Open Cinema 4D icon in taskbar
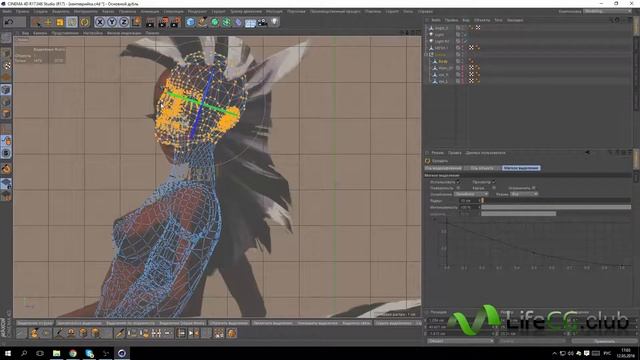This screenshot has height=360, width=640. click(x=122, y=353)
